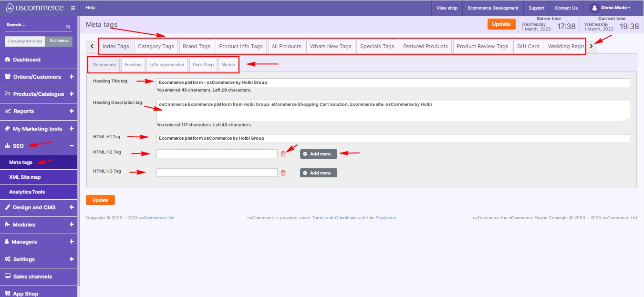Expand Design and CMS section
644x297 pixels.
click(x=72, y=207)
